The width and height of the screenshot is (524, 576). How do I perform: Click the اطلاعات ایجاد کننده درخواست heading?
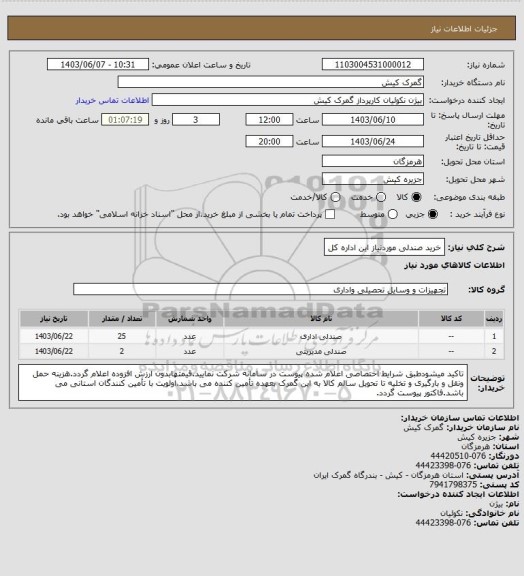click(458, 494)
